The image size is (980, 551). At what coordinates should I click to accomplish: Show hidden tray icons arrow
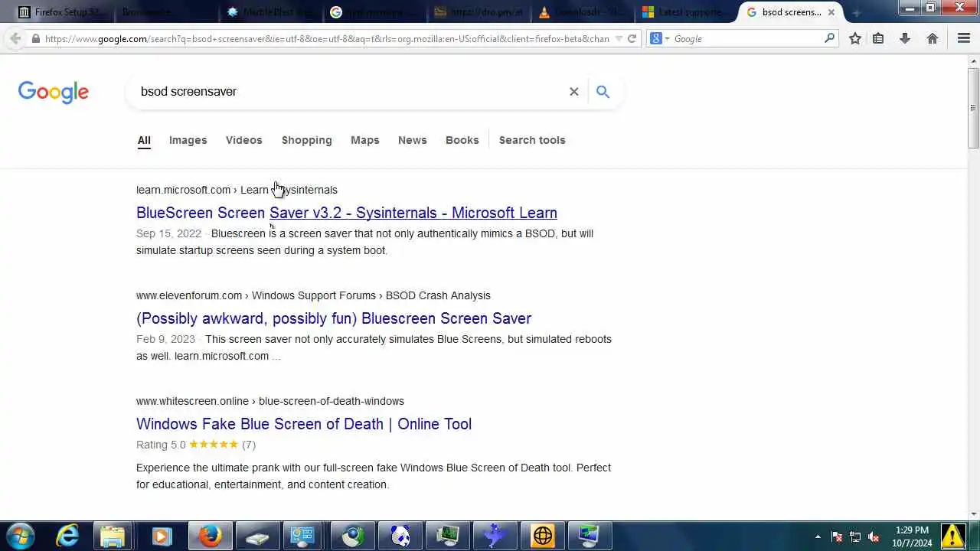coord(818,536)
